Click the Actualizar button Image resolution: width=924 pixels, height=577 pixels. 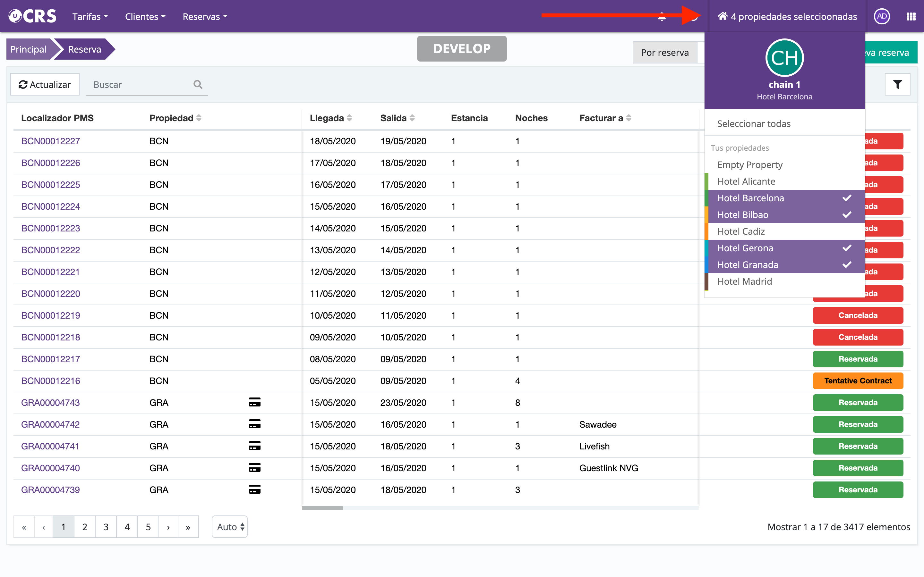[45, 84]
